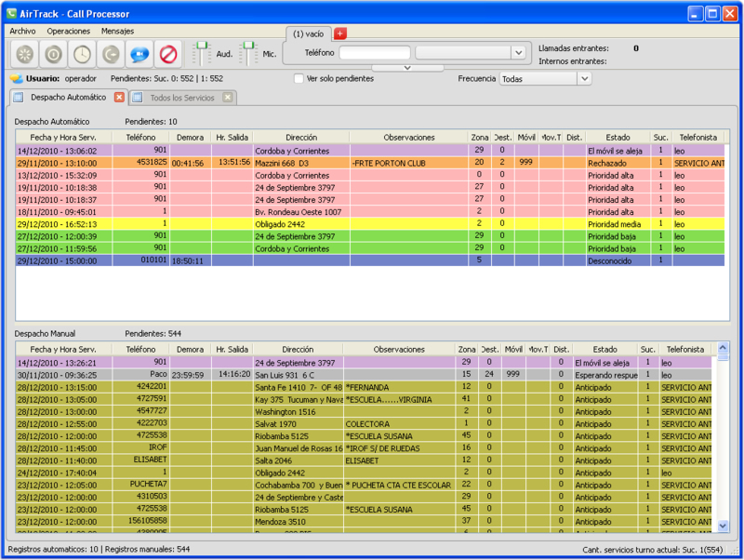Click the *FERNANDA observation cell
Screen dimensions: 744x560
[399, 387]
